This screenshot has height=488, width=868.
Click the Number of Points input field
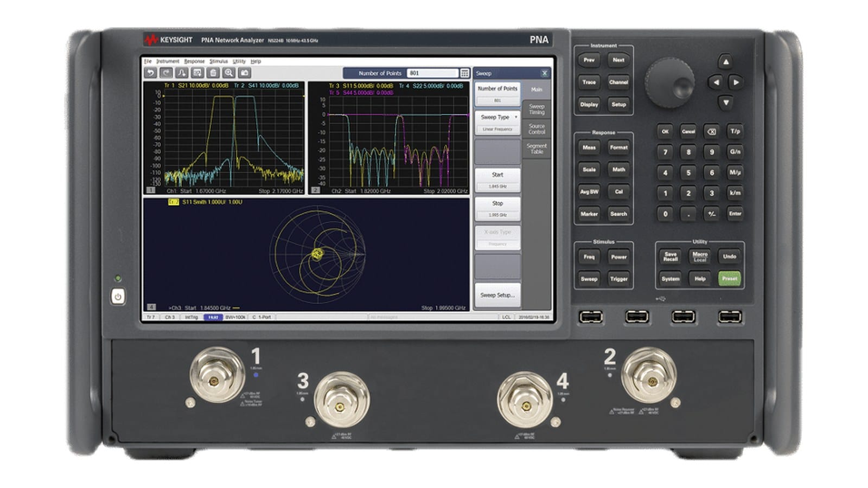(433, 73)
